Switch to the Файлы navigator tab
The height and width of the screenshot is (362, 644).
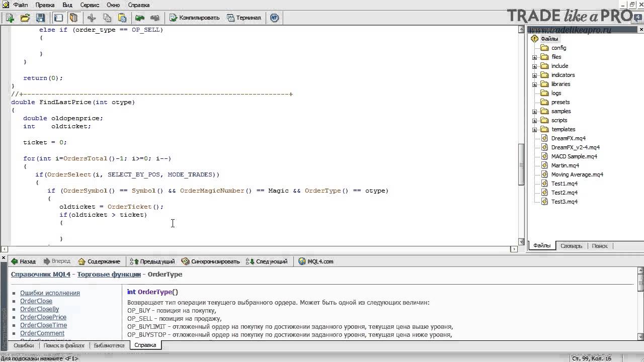(542, 246)
